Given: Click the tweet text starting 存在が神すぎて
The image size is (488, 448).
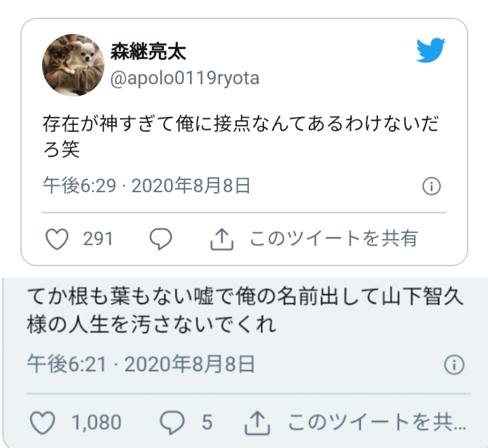Looking at the screenshot, I should (x=241, y=136).
